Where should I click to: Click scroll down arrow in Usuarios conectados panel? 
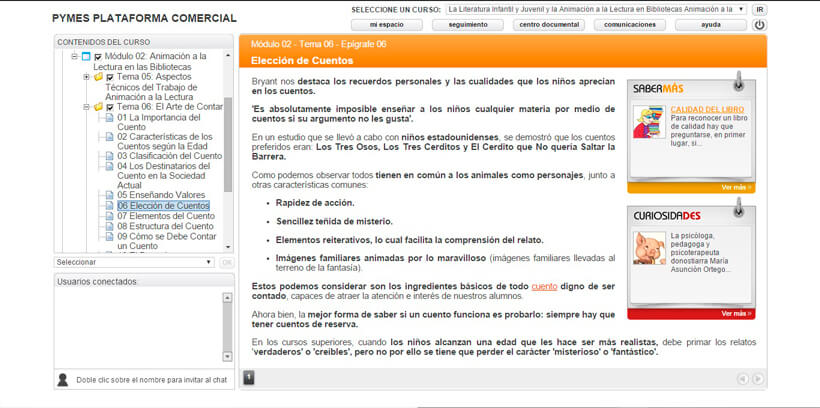point(227,356)
